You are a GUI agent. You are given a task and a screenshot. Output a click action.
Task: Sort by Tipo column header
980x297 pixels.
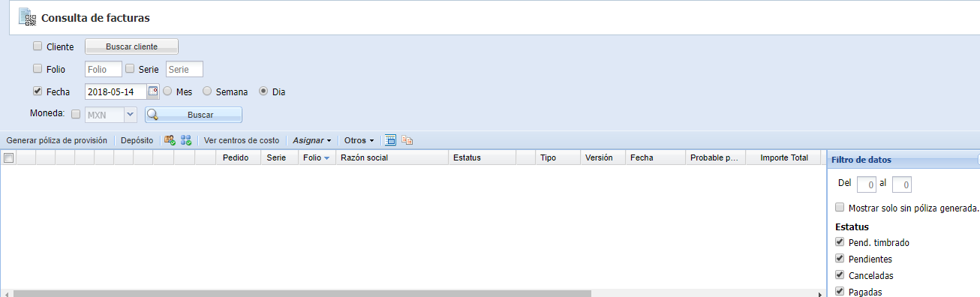[558, 157]
